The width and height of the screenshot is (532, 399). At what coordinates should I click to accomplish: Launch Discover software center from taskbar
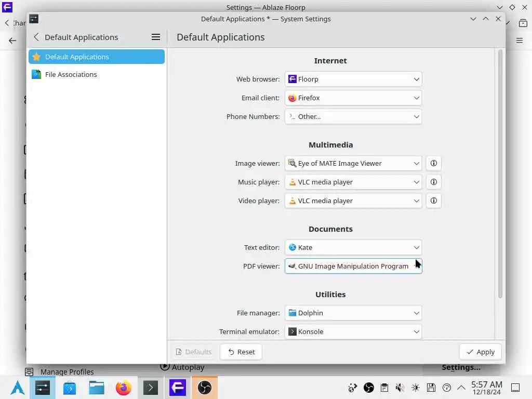click(70, 388)
